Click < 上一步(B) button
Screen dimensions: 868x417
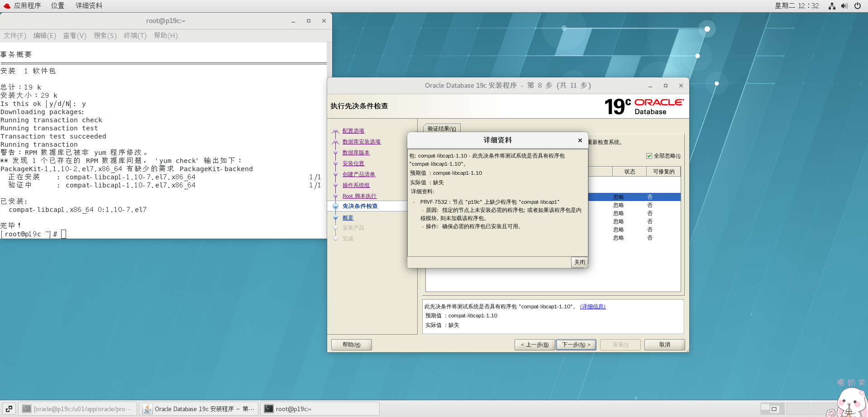(535, 345)
